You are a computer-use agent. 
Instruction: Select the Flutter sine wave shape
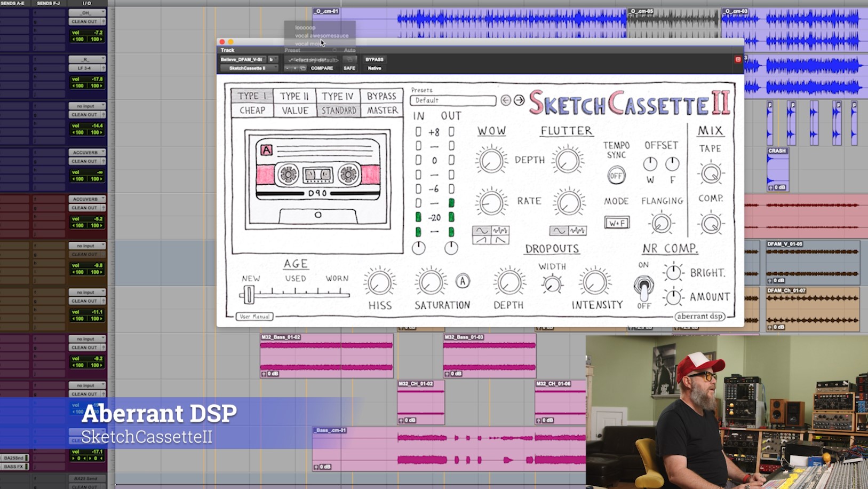coord(559,231)
